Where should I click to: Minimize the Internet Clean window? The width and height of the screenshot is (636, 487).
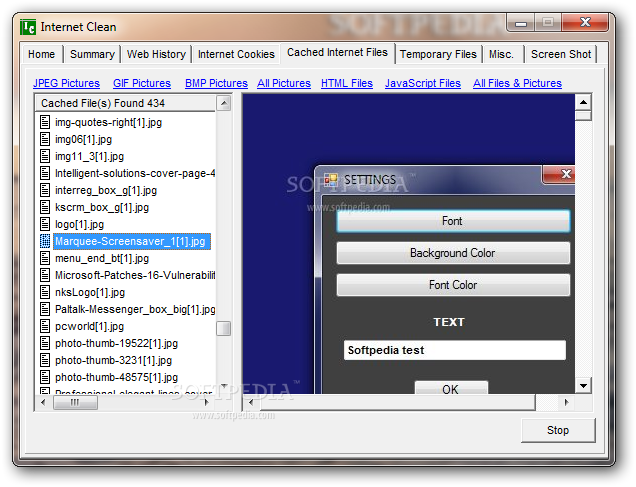[x=521, y=23]
